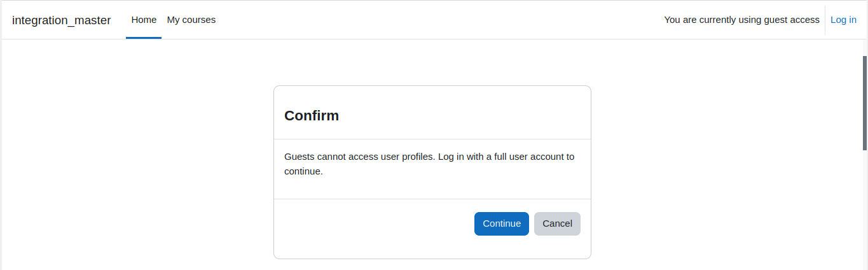Click the blank page area left of dialog

(137, 172)
